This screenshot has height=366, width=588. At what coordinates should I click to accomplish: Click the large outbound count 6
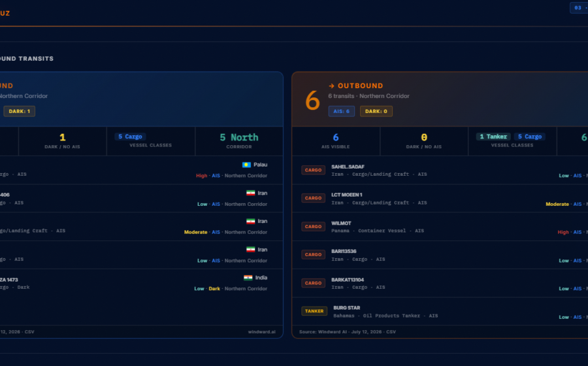tap(312, 101)
